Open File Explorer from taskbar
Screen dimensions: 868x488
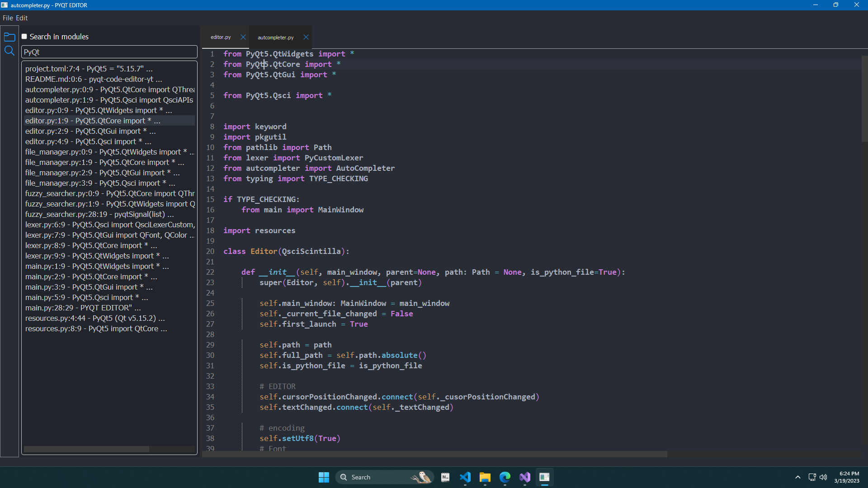tap(485, 477)
